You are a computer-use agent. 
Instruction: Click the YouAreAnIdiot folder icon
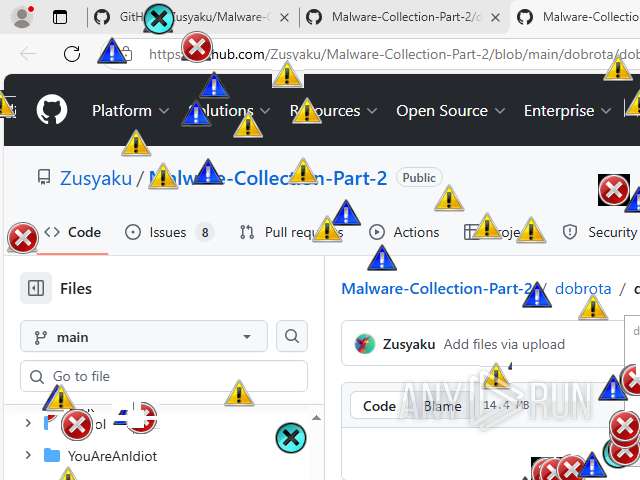tap(52, 456)
